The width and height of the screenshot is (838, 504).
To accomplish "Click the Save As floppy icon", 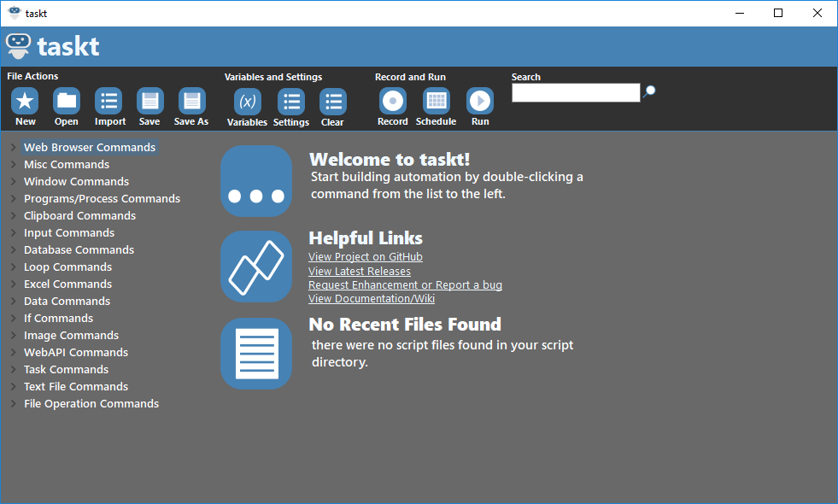I will 192,101.
